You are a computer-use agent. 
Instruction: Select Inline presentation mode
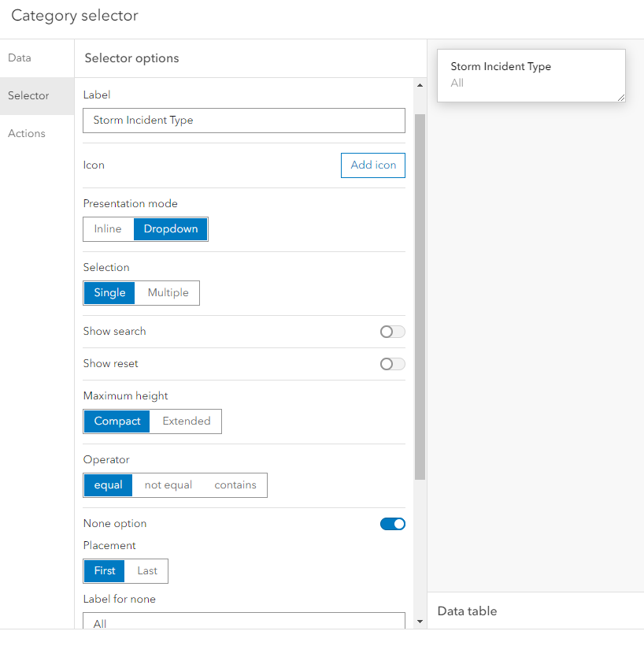pos(107,228)
